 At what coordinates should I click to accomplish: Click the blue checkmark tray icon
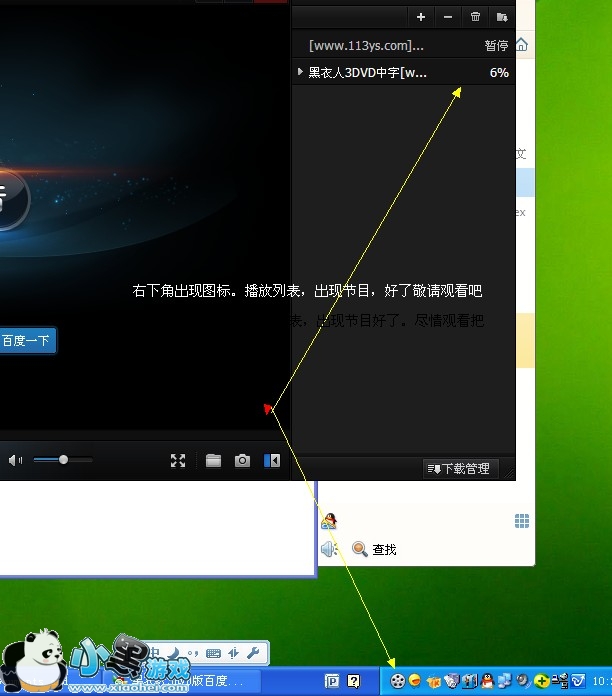578,680
